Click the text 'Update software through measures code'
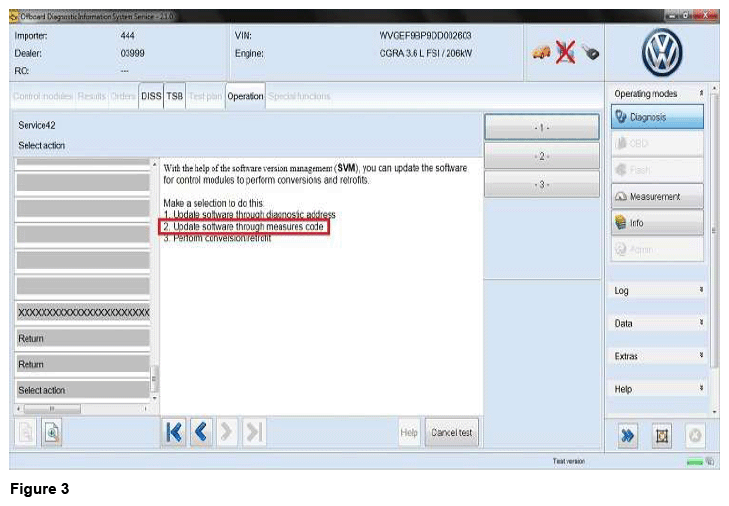Viewport: 729px width, 506px height. click(248, 226)
